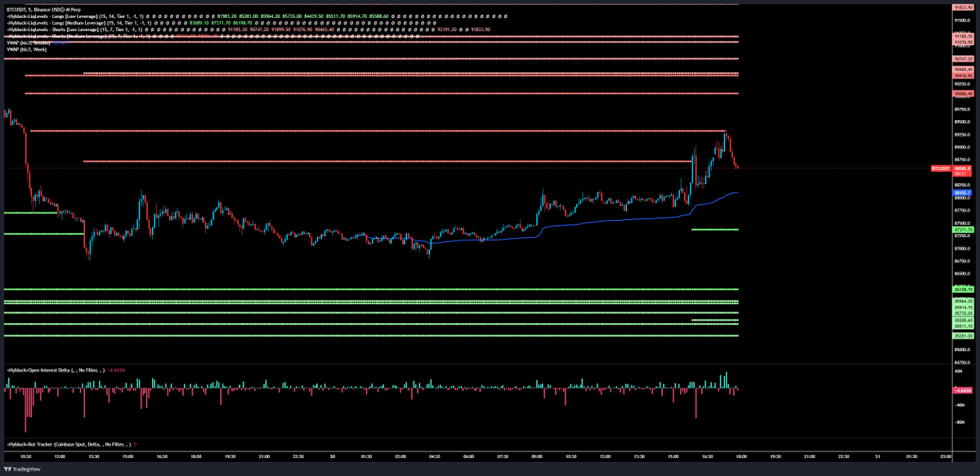Image resolution: width=980 pixels, height=476 pixels.
Task: Click the 92191.20 value in Shorts Low legend
Action: 446,29
